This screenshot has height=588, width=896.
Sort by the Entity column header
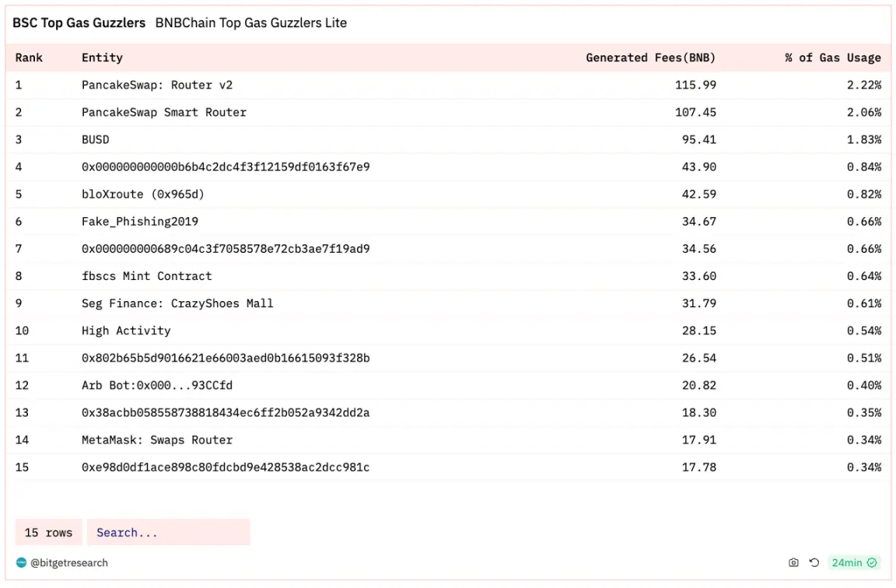pos(103,58)
